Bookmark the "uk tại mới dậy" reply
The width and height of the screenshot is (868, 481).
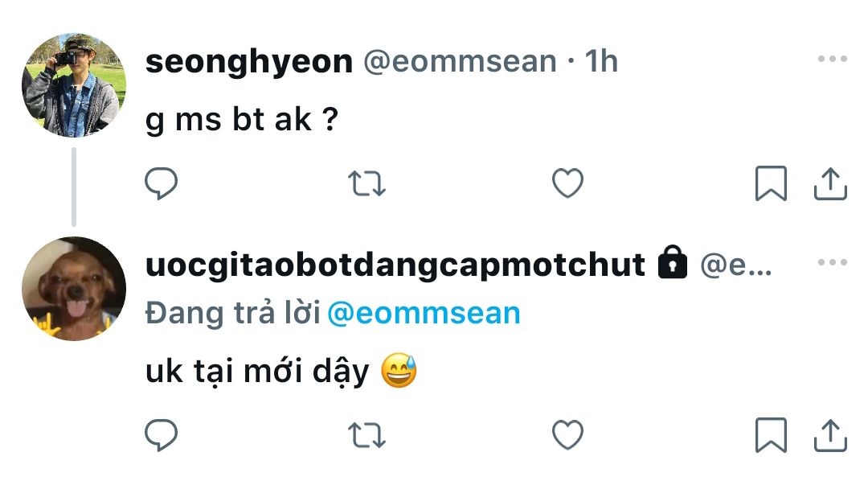771,435
